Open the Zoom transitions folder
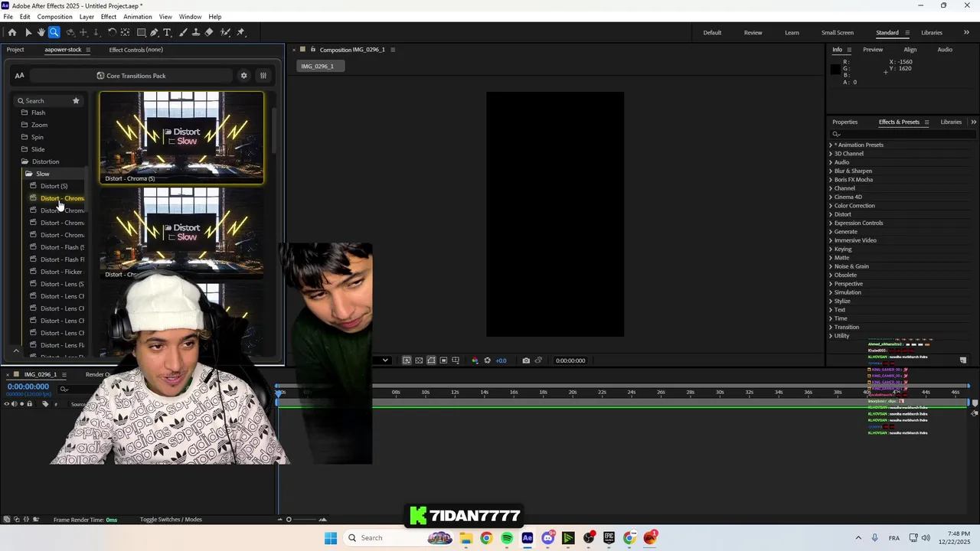 click(x=39, y=125)
